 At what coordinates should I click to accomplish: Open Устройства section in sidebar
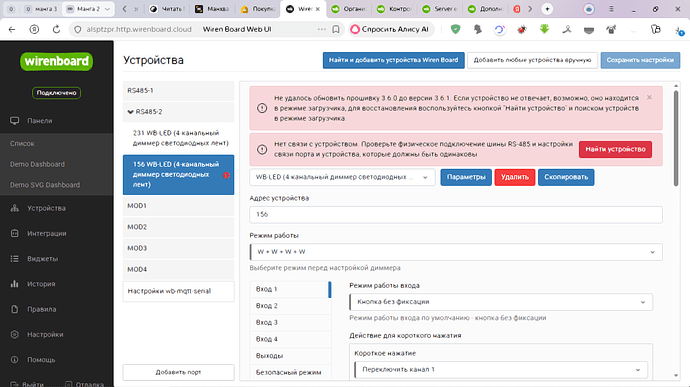[46, 208]
